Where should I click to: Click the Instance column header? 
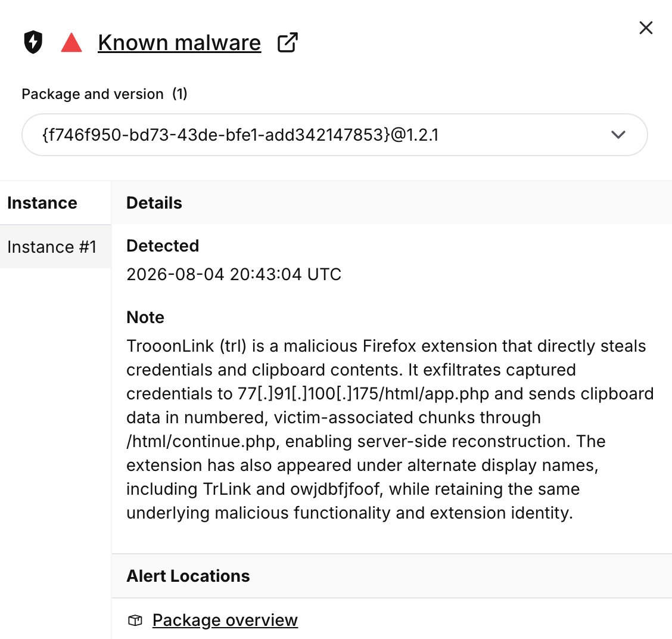tap(42, 203)
